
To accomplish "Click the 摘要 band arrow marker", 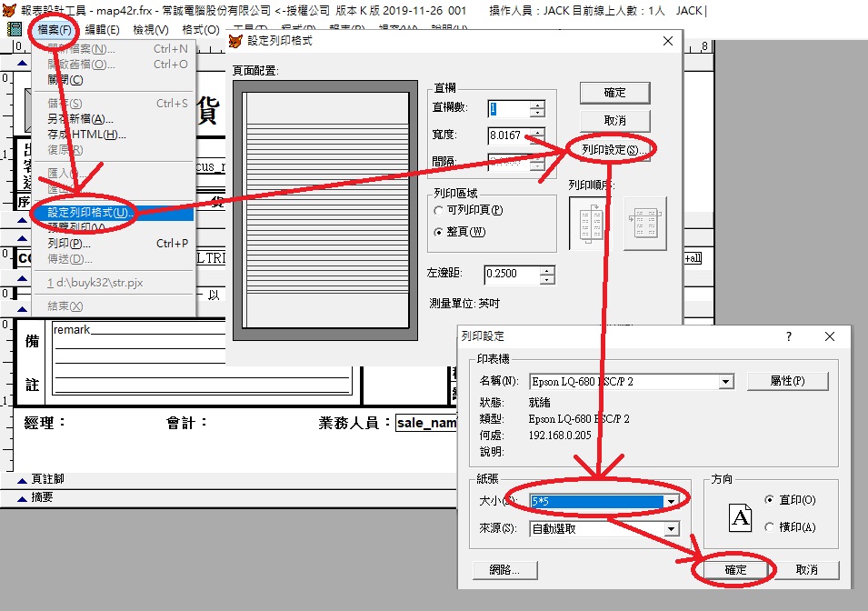I will [x=23, y=497].
